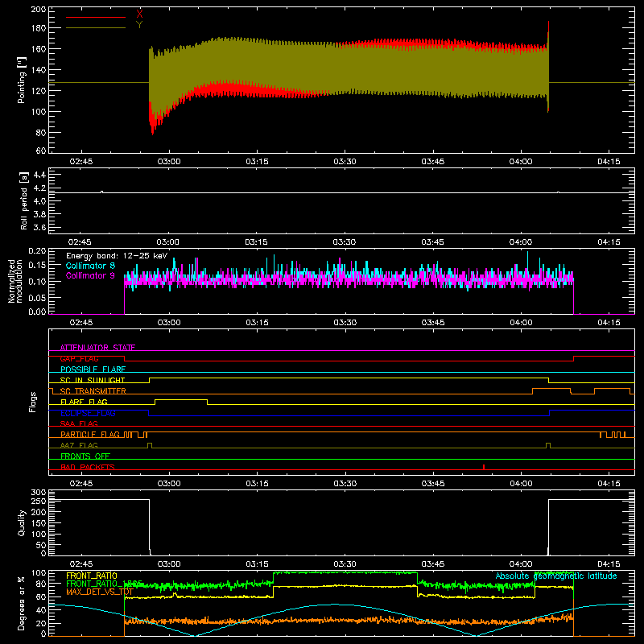Image resolution: width=644 pixels, height=644 pixels.
Task: Click 'Energy band: 12-25 keV' text
Action: click(117, 256)
